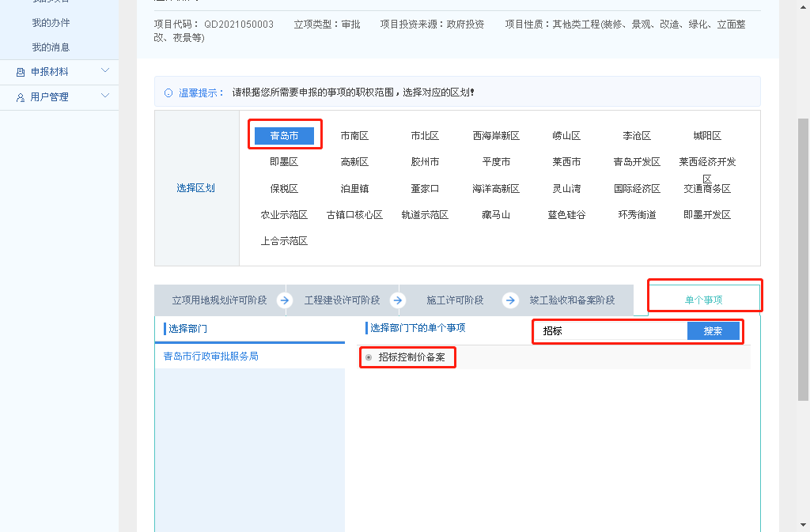
Task: Click the page vertical scrollbar
Action: pos(803,237)
